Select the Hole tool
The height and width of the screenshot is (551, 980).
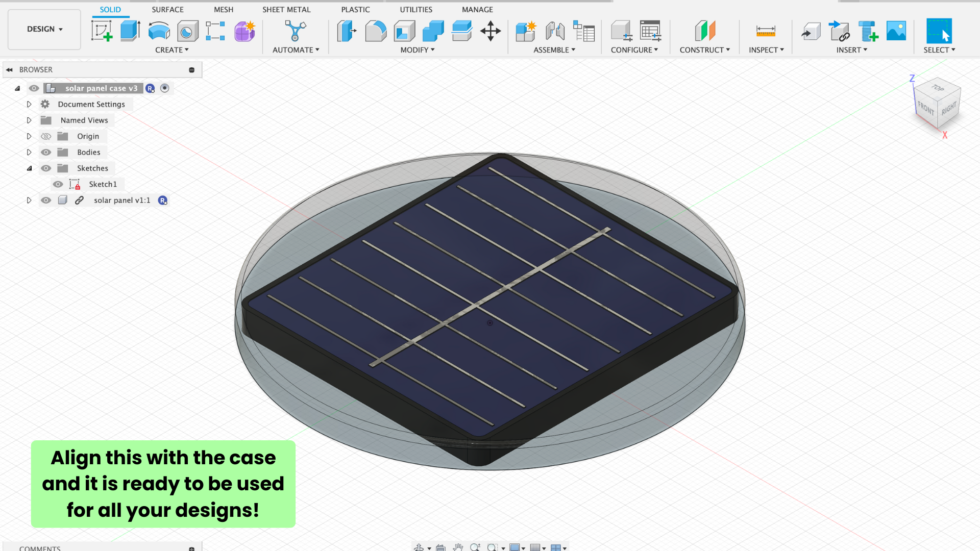point(187,31)
